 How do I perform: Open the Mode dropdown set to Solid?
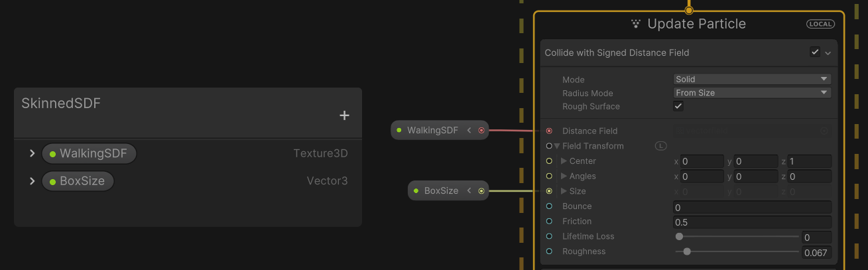point(752,79)
